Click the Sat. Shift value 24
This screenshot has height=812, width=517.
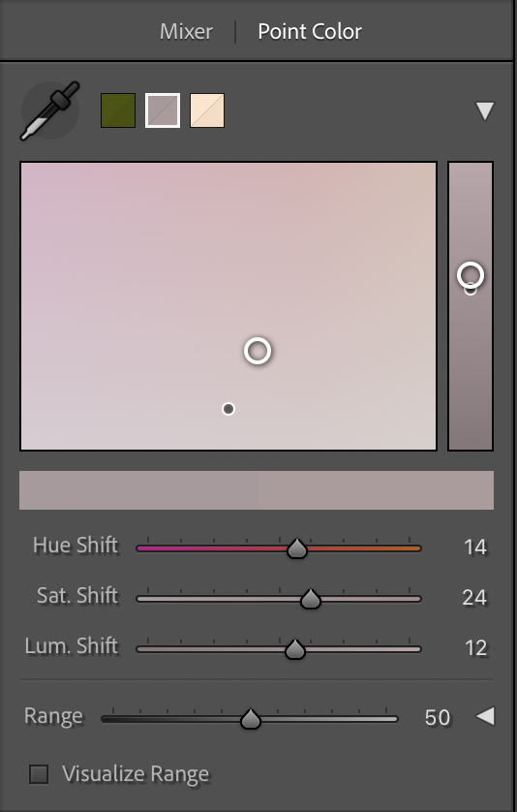[474, 598]
